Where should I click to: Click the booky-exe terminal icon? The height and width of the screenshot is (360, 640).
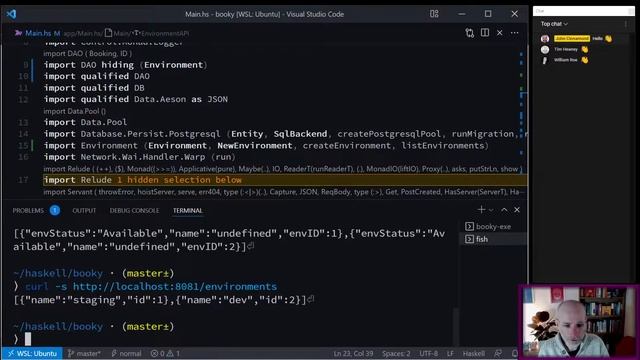click(469, 227)
